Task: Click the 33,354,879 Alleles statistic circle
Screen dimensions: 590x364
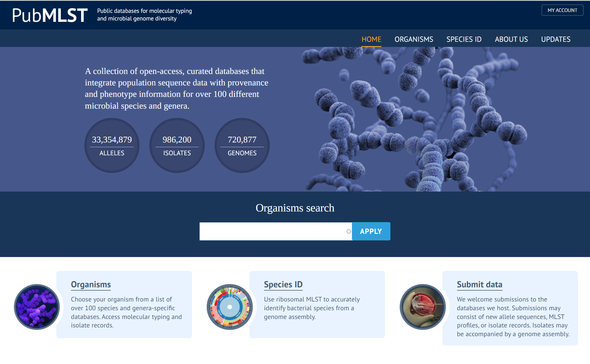Action: pos(112,145)
